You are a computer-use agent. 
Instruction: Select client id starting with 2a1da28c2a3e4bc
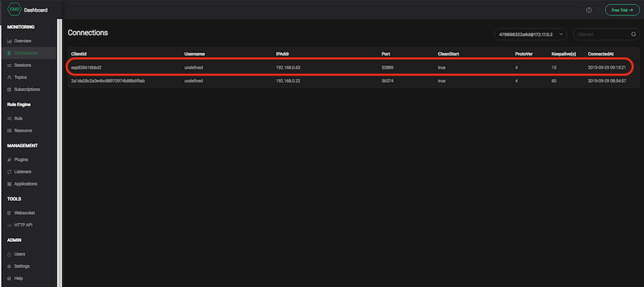tap(108, 81)
